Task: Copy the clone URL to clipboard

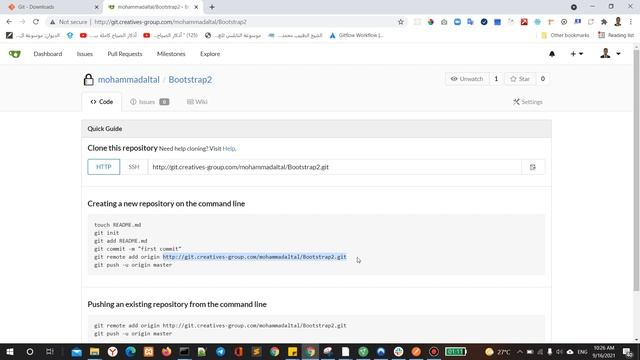Action: pyautogui.click(x=533, y=167)
